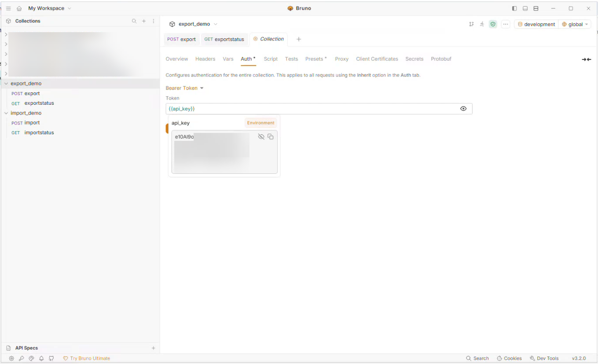598x364 pixels.
Task: Open the key icon in status bar
Action: [x=21, y=359]
